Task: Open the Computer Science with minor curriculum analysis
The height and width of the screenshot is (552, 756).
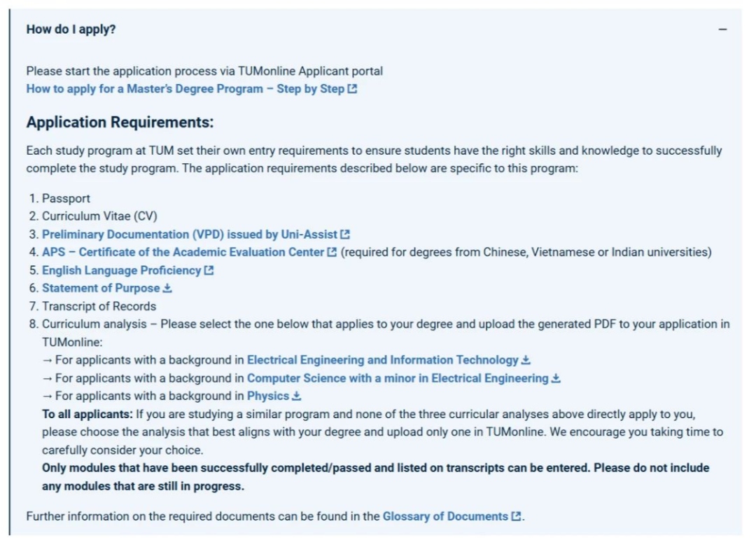Action: click(x=397, y=378)
